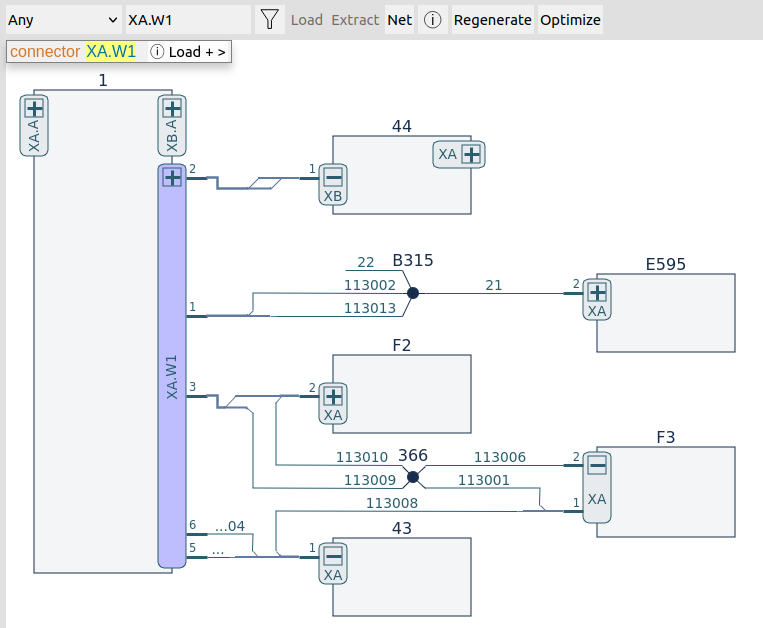This screenshot has width=763, height=628.
Task: Click the info icon in the XA.W1 tooltip
Action: point(157,52)
